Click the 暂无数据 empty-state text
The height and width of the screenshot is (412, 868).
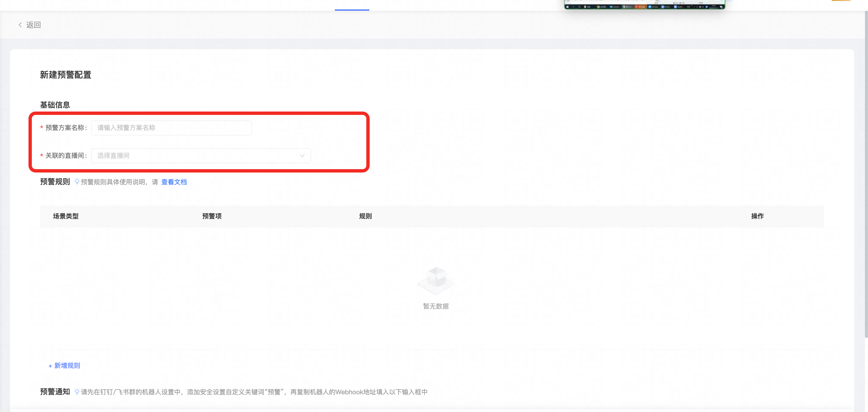[436, 306]
